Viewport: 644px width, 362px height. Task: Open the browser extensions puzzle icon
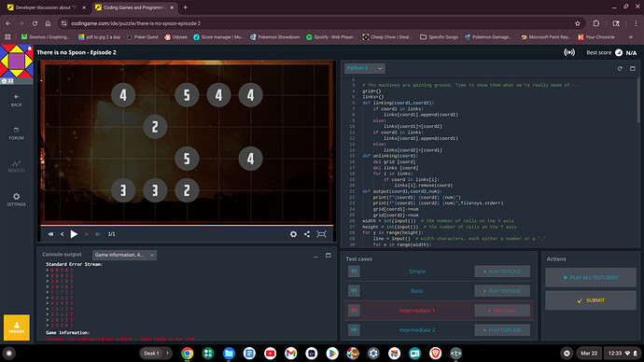[596, 23]
